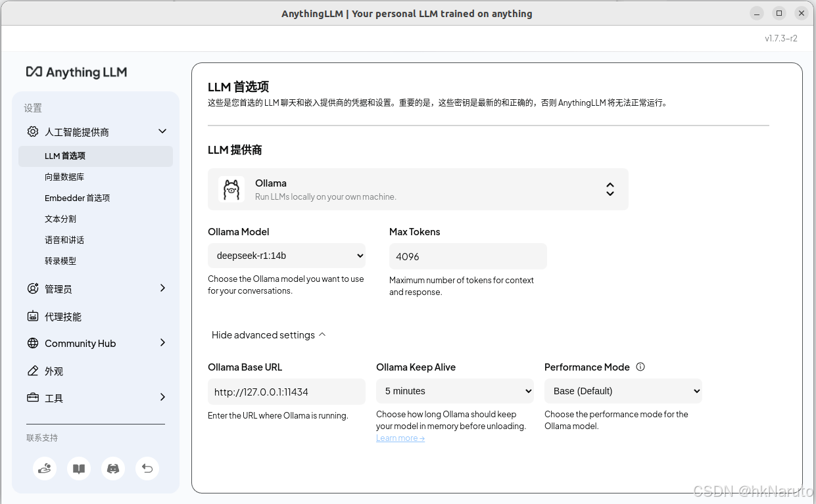Open the Ollama Keep Alive dropdown
The height and width of the screenshot is (504, 816).
coord(455,390)
